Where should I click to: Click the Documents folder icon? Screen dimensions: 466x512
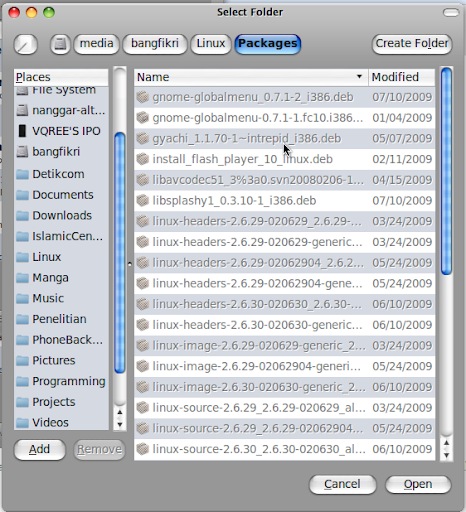22,195
